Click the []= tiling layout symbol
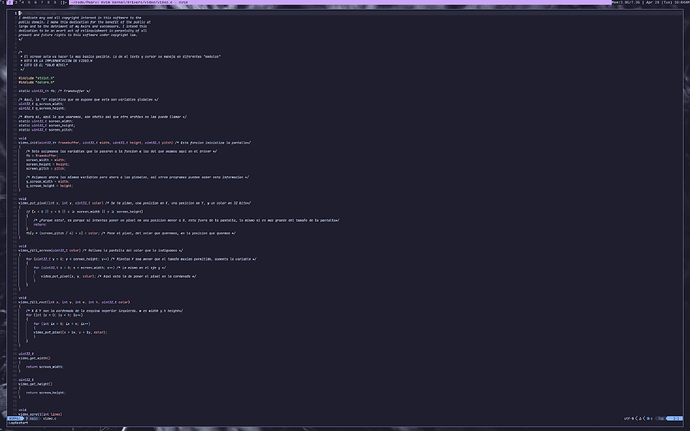Screen dimensions: 690x431 64,2
